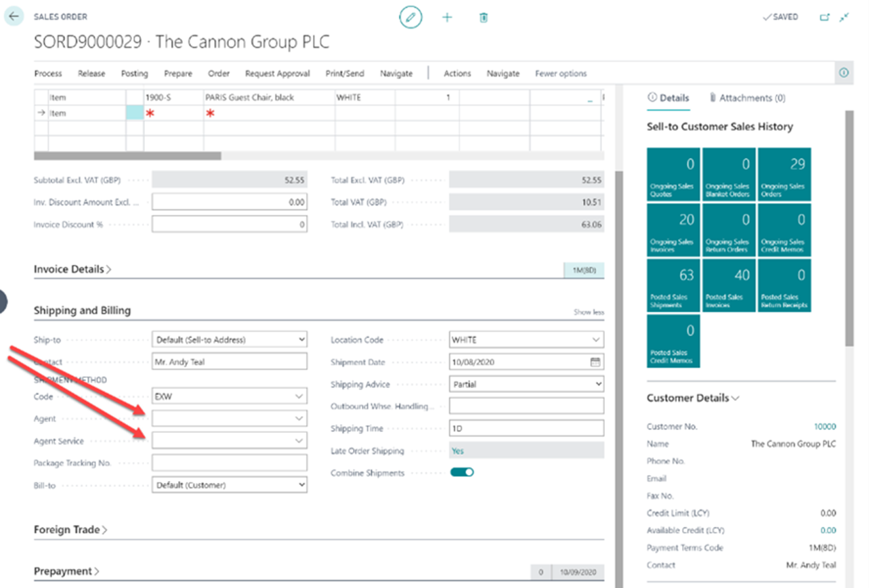
Task: Click the trash delete icon
Action: point(484,18)
